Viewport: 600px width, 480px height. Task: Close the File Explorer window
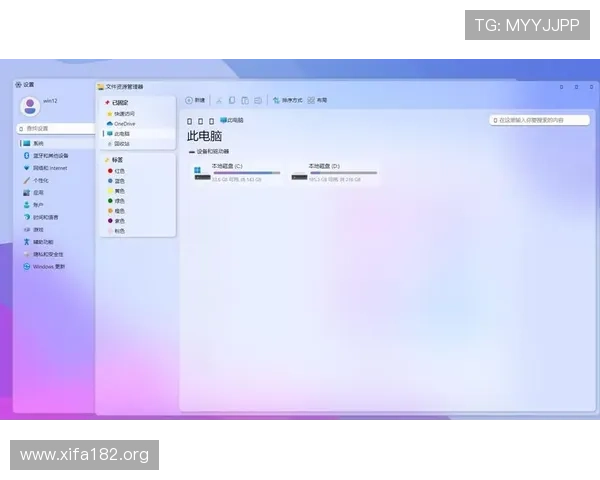click(591, 87)
